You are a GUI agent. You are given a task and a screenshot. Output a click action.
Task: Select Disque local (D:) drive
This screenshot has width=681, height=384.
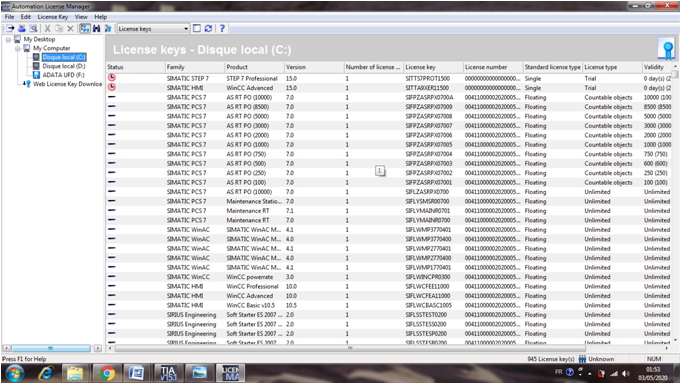[x=63, y=66]
